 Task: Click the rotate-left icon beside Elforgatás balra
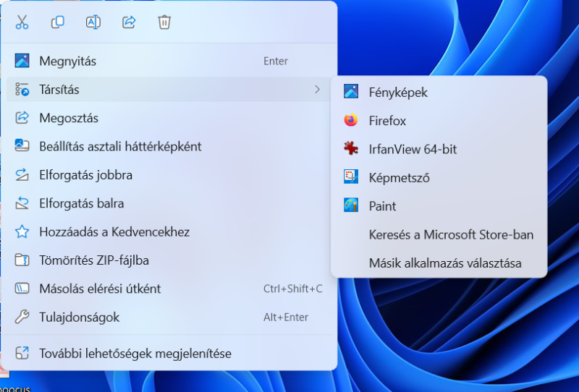point(22,203)
